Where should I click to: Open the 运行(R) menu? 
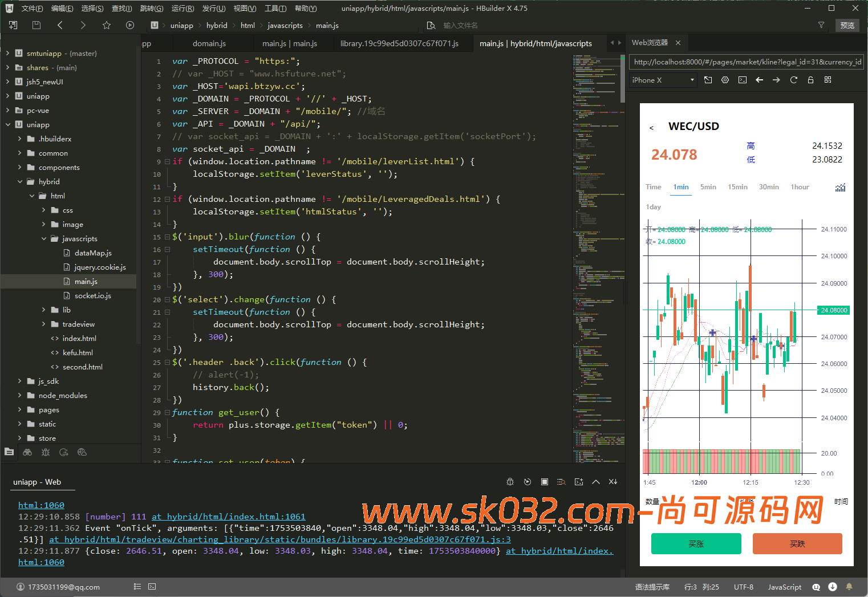click(182, 8)
